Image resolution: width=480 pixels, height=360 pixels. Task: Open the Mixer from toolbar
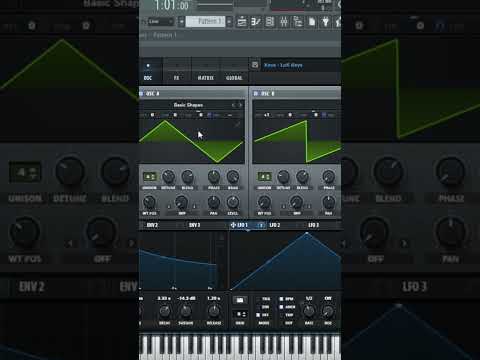(284, 22)
